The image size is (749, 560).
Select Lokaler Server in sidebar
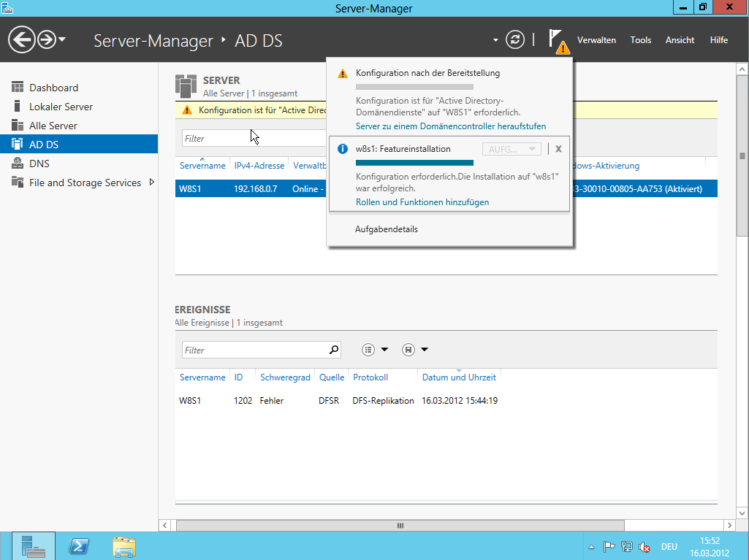point(61,107)
